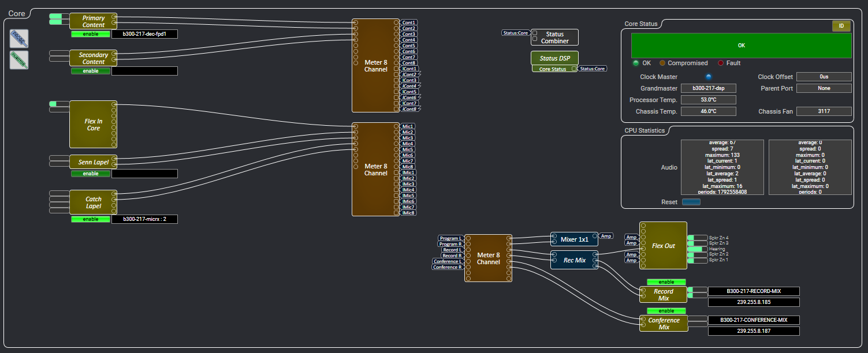
Task: Select the Flex Out block
Action: [663, 246]
